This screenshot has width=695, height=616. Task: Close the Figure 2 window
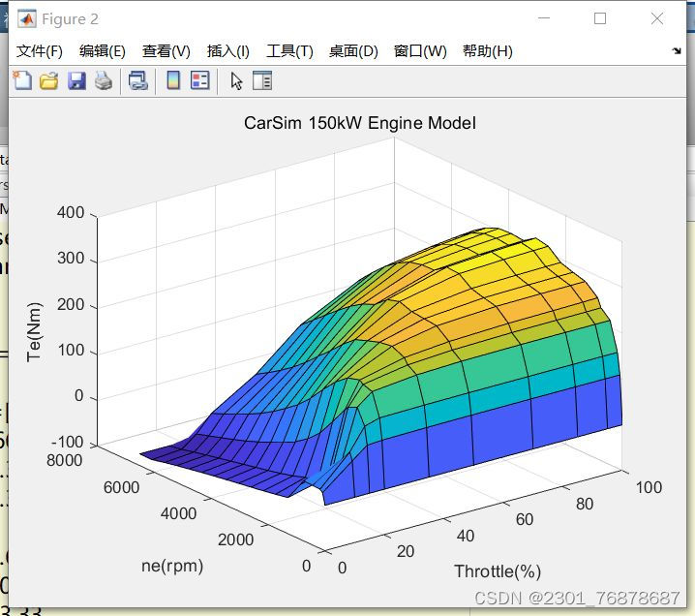[657, 18]
